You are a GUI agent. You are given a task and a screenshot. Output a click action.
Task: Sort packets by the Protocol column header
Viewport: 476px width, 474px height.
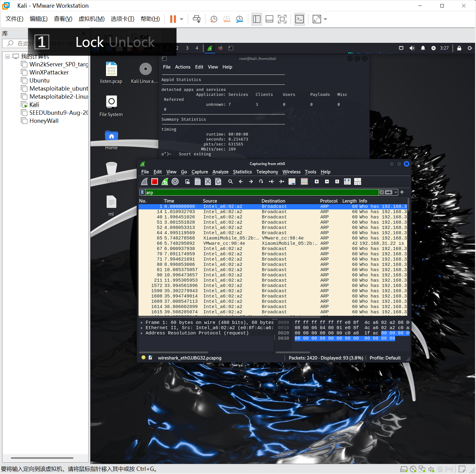coord(330,201)
